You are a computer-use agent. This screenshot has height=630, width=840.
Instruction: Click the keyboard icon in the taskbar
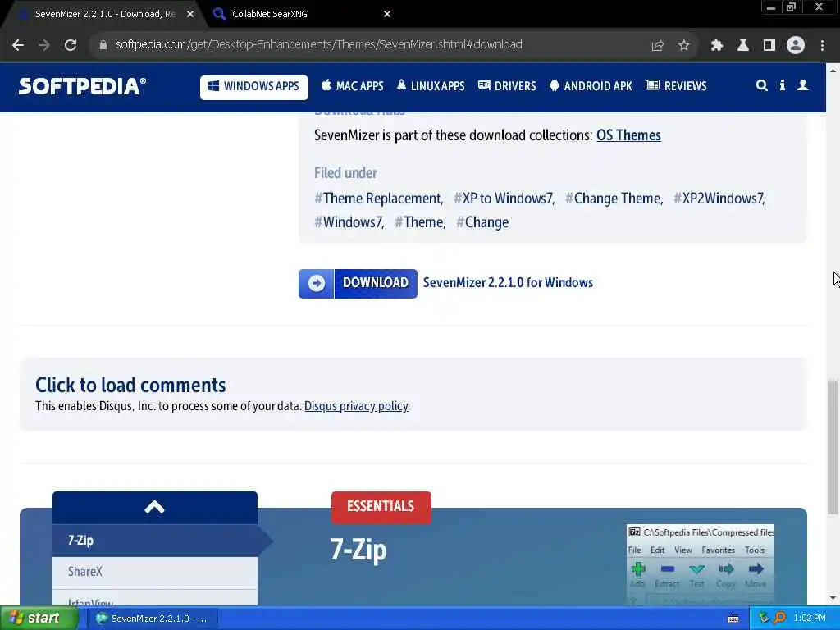(733, 619)
